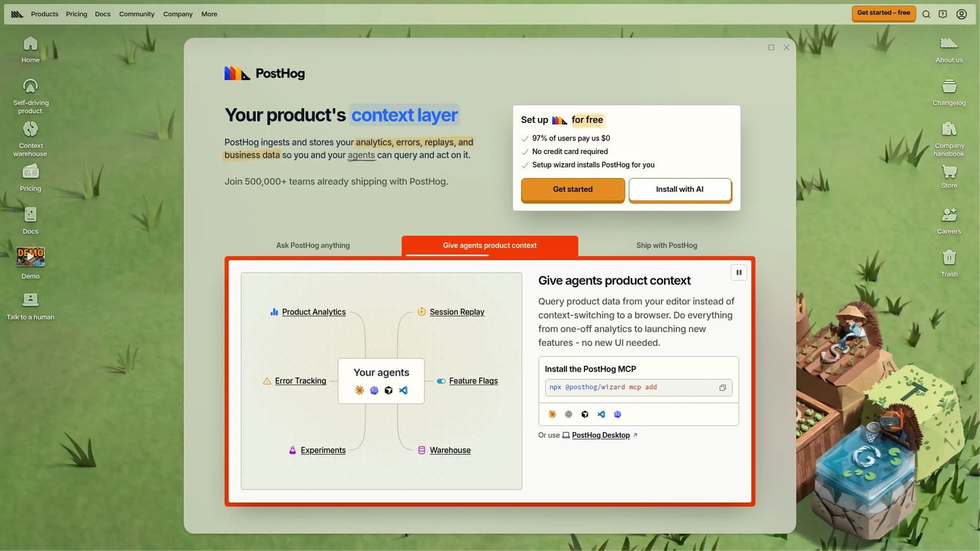Open the Pricing menu item

[x=76, y=14]
